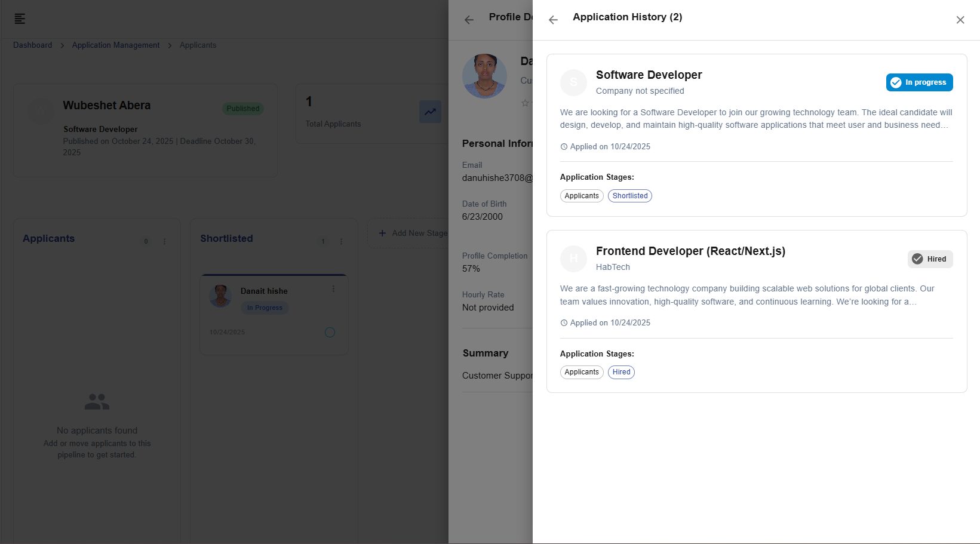
Task: Click the In progress status badge
Action: click(x=919, y=82)
